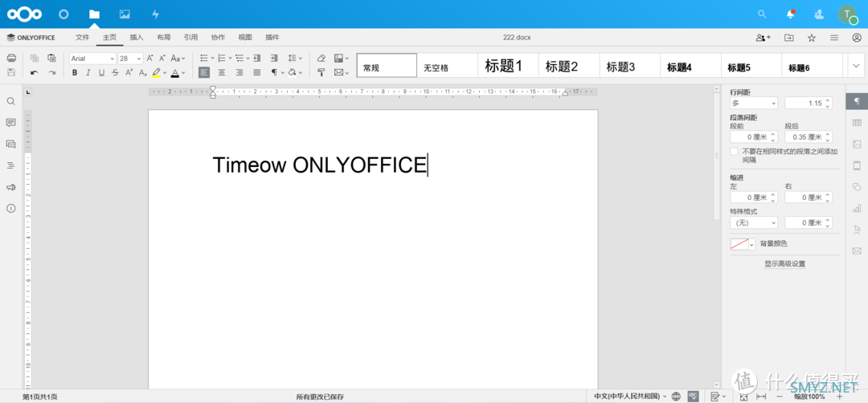Toggle subscript formatting
Screen dimensions: 868x403
(142, 72)
